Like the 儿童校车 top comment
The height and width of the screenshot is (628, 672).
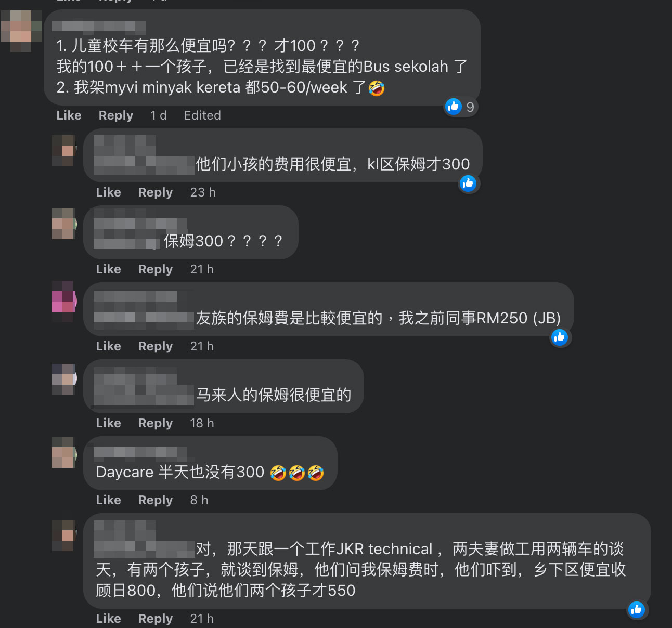pyautogui.click(x=69, y=115)
